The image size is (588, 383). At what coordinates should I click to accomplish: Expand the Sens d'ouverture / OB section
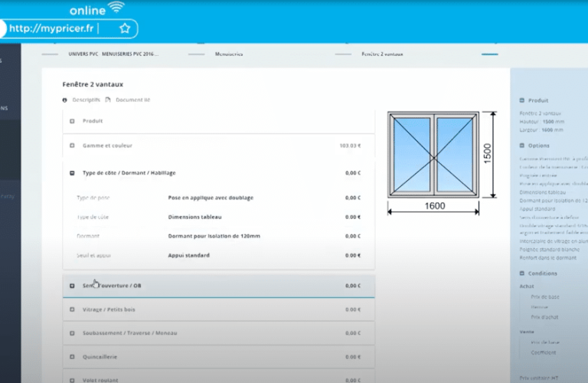click(72, 286)
